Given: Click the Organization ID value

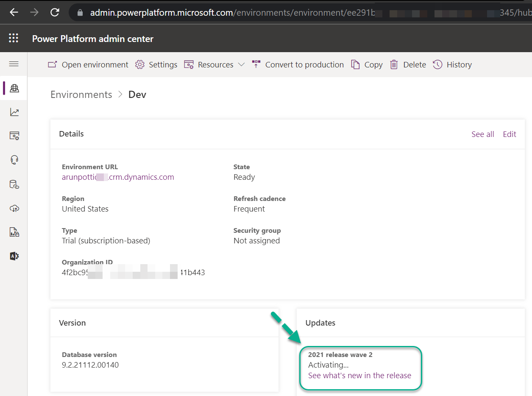Looking at the screenshot, I should [x=134, y=273].
